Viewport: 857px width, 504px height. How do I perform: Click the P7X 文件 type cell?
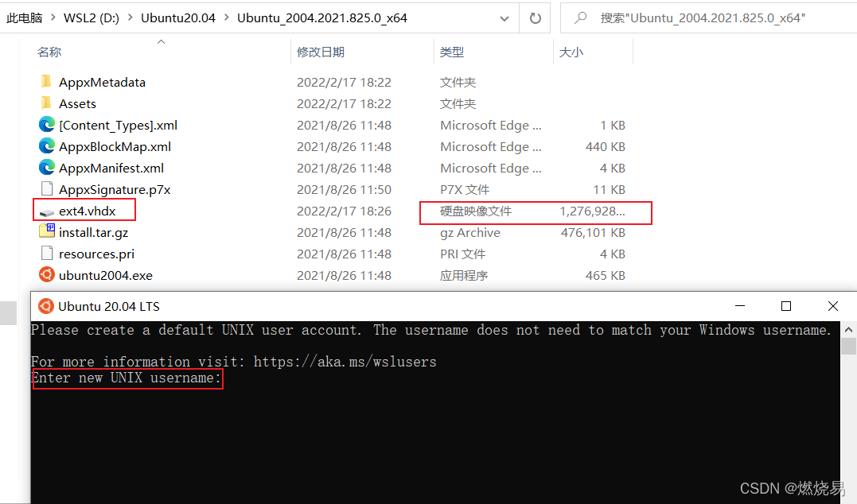point(465,189)
